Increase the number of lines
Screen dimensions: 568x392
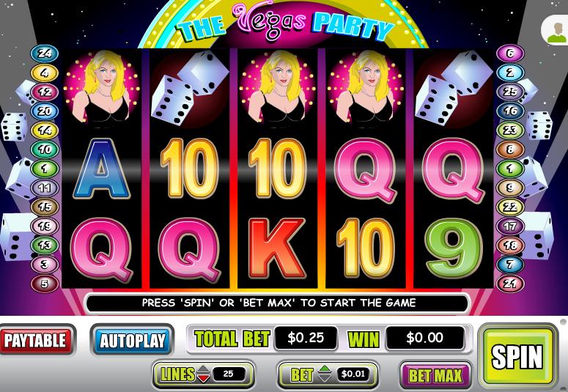204,370
